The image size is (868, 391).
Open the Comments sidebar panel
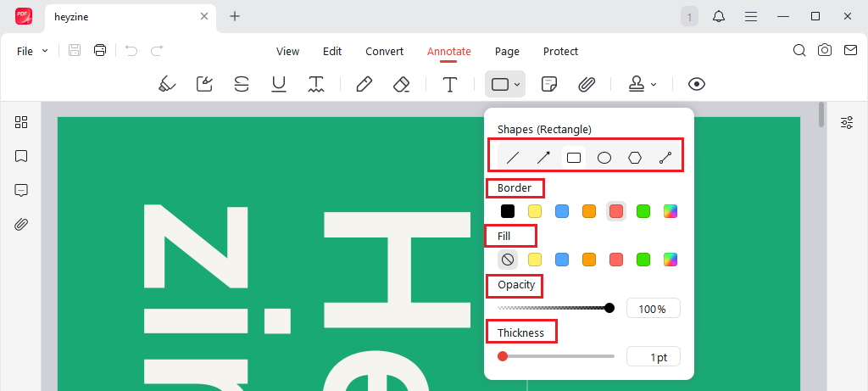(21, 191)
